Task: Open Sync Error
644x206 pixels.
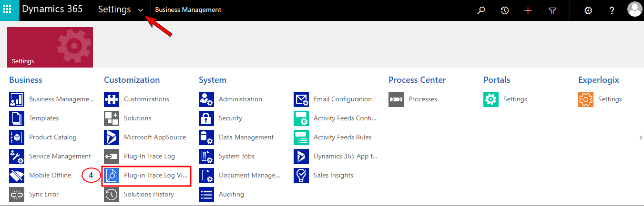Action: 44,194
